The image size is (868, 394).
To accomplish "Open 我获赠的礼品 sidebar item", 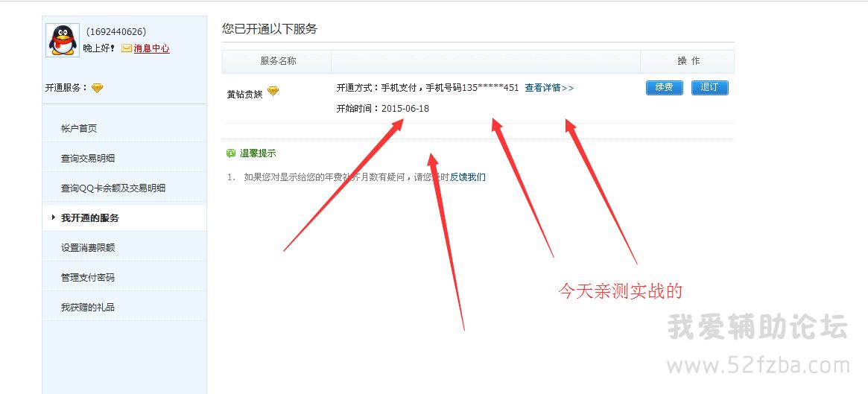I will point(88,307).
